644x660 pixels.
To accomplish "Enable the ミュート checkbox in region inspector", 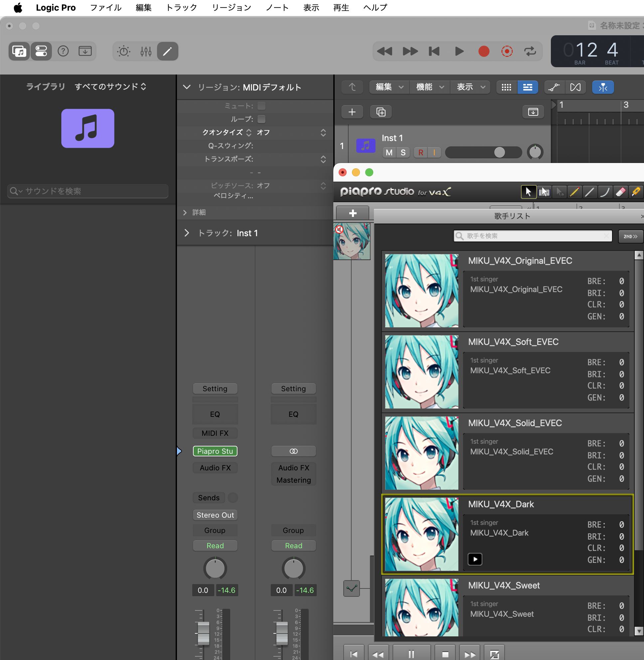I will pos(261,106).
